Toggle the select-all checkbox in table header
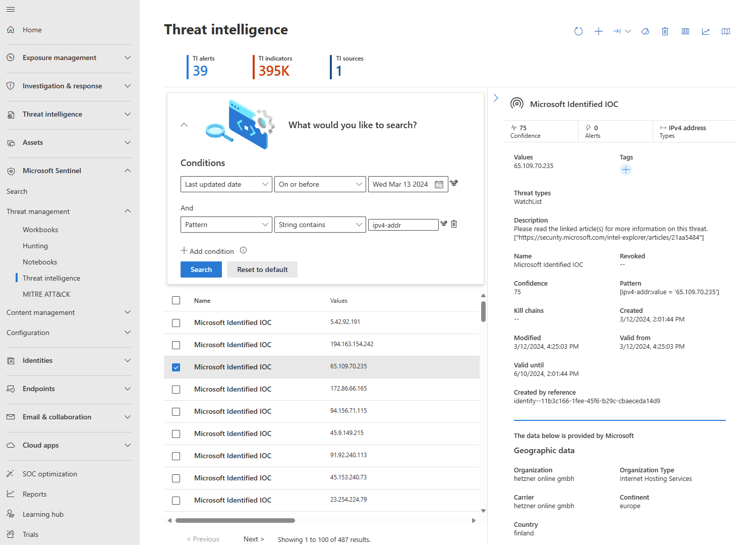This screenshot has height=545, width=756. [176, 300]
